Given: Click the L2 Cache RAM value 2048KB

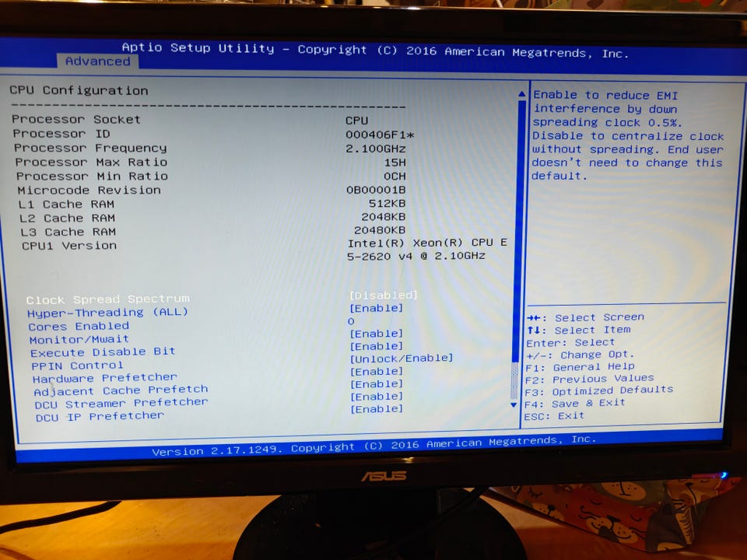Looking at the screenshot, I should 383,217.
